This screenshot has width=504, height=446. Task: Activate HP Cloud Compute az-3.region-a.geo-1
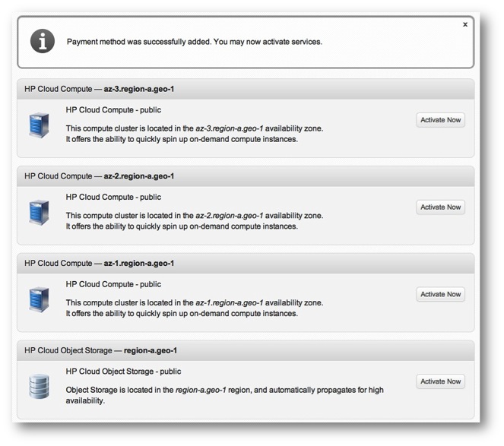point(440,120)
